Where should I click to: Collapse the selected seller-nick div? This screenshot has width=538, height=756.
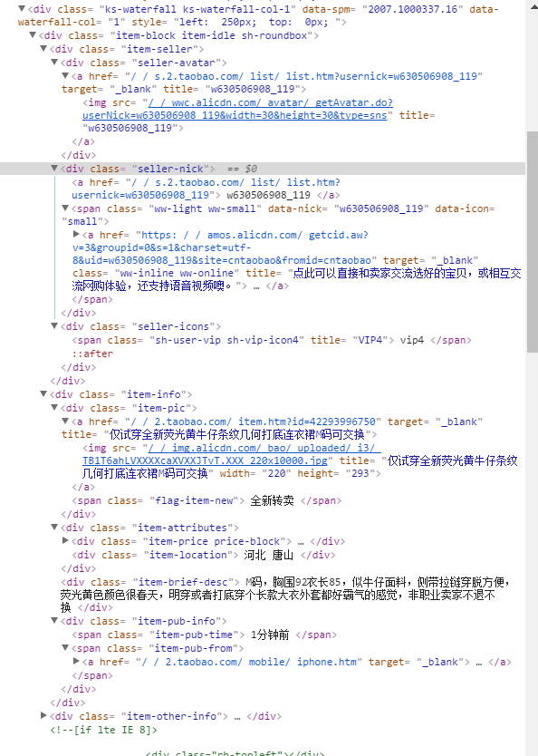click(54, 169)
